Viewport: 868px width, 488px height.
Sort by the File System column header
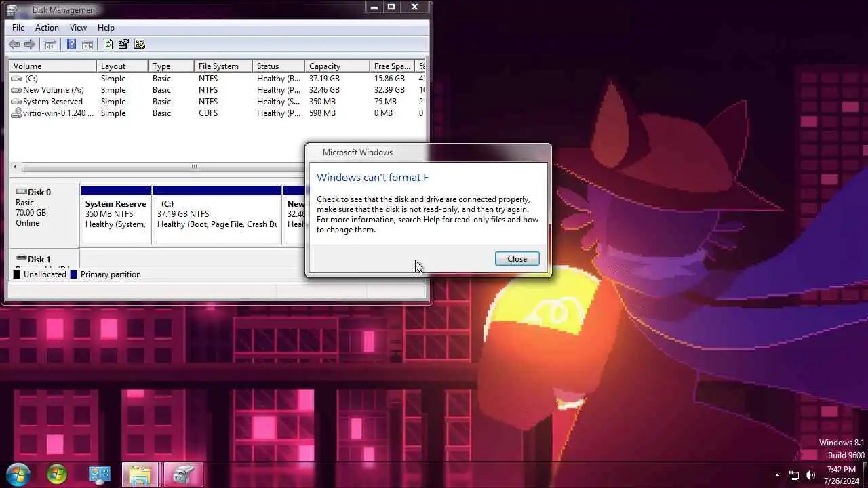(x=223, y=66)
